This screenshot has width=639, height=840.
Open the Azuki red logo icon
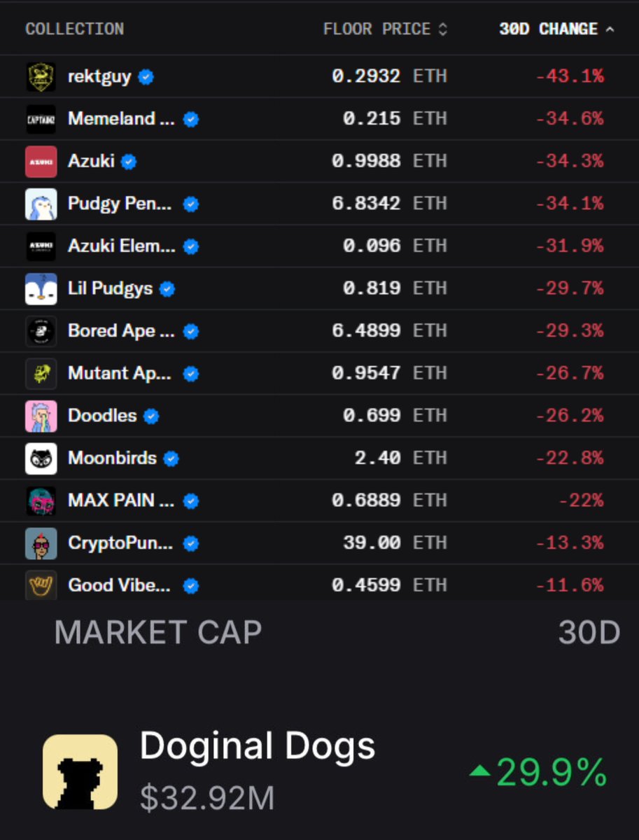click(x=41, y=162)
